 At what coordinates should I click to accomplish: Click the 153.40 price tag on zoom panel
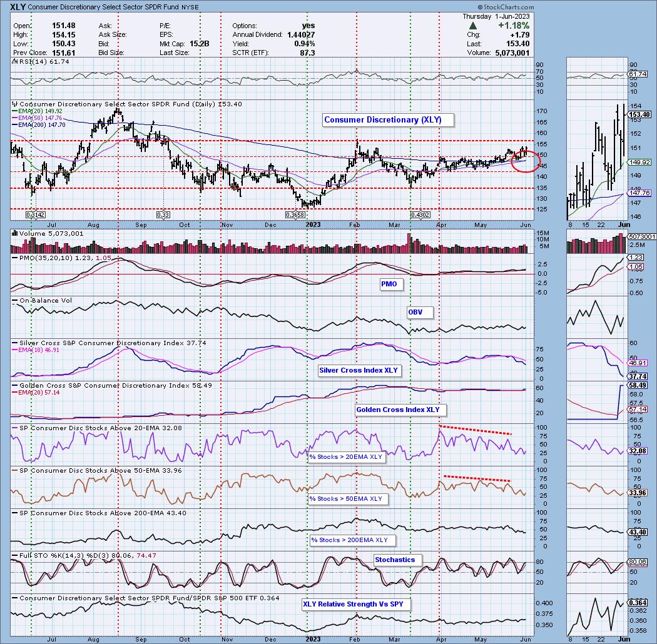pos(639,114)
